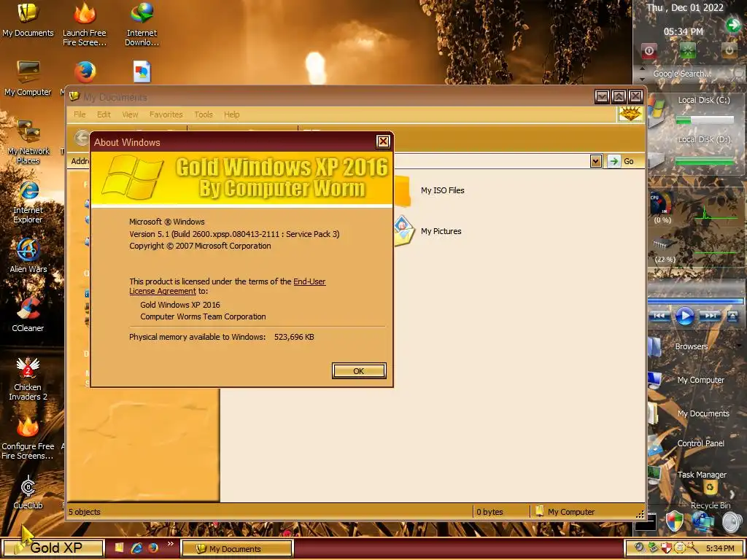
Task: Open the File menu in My Documents
Action: 80,114
